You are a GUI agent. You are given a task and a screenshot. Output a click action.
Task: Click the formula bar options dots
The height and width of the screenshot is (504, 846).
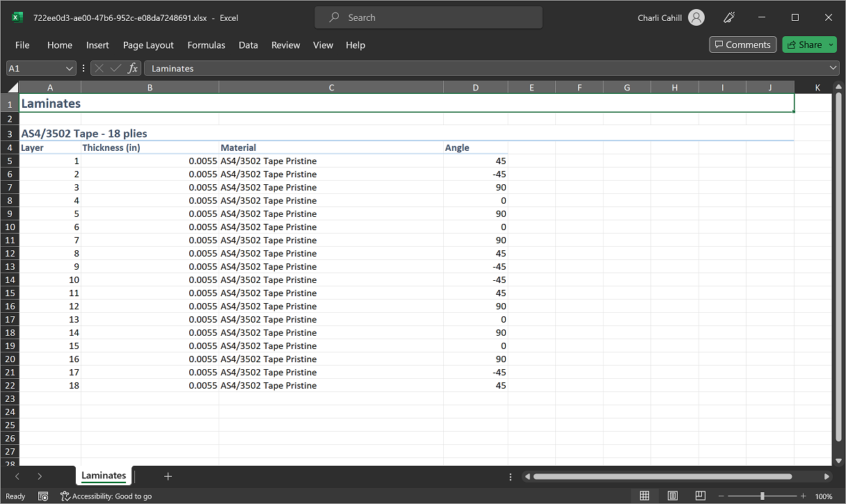tap(84, 68)
